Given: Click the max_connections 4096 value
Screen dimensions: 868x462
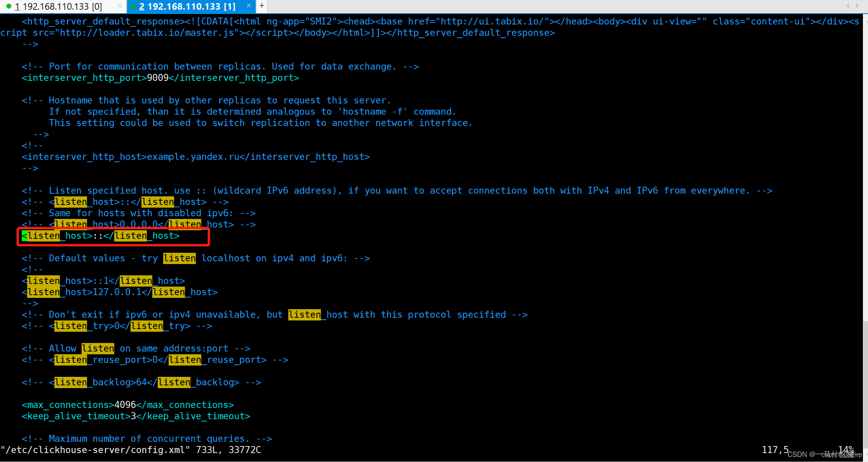Looking at the screenshot, I should (x=125, y=405).
